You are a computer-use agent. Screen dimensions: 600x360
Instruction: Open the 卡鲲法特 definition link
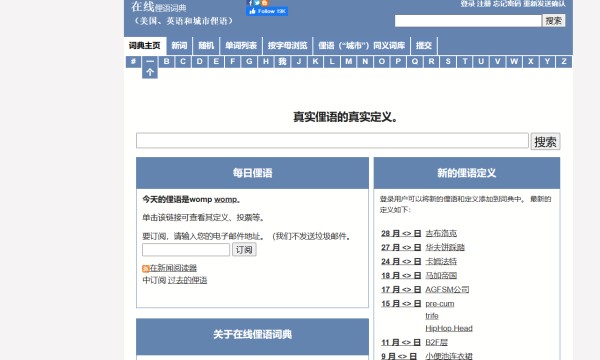441,262
